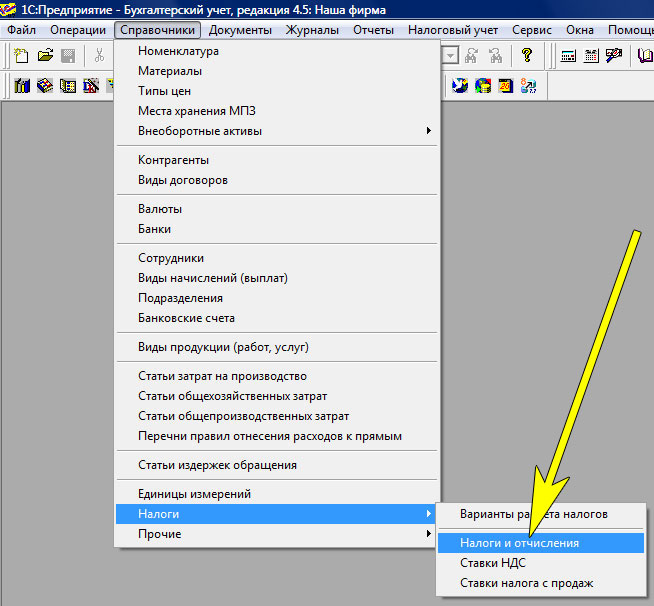Open the Документы menu
Image resolution: width=654 pixels, height=606 pixels.
coord(240,30)
